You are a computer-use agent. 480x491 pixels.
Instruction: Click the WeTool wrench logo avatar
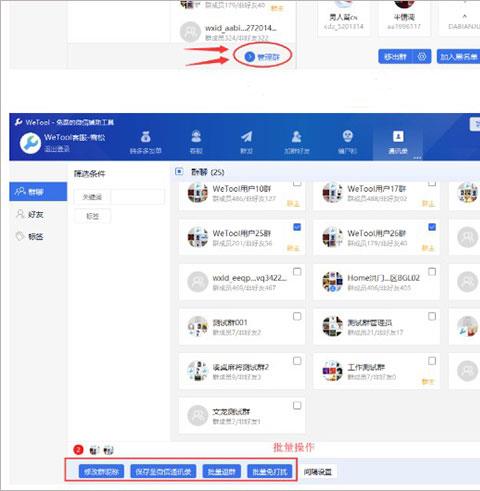(x=30, y=143)
